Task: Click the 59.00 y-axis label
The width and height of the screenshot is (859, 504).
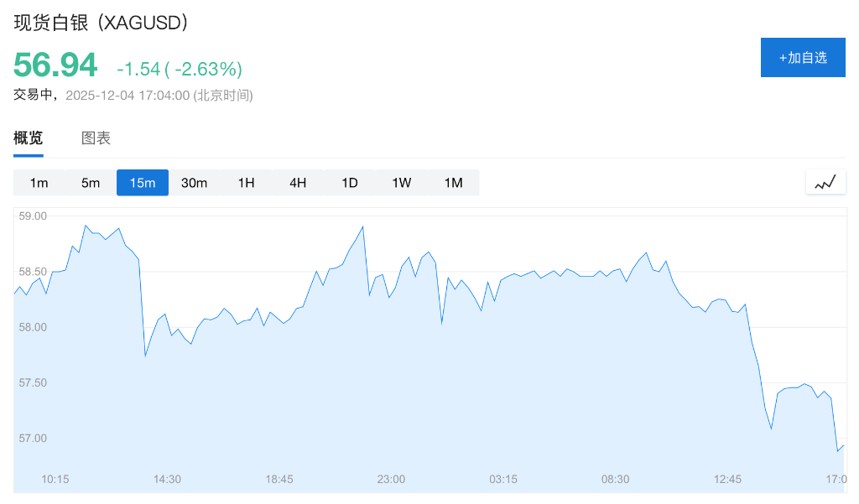Action: tap(34, 216)
